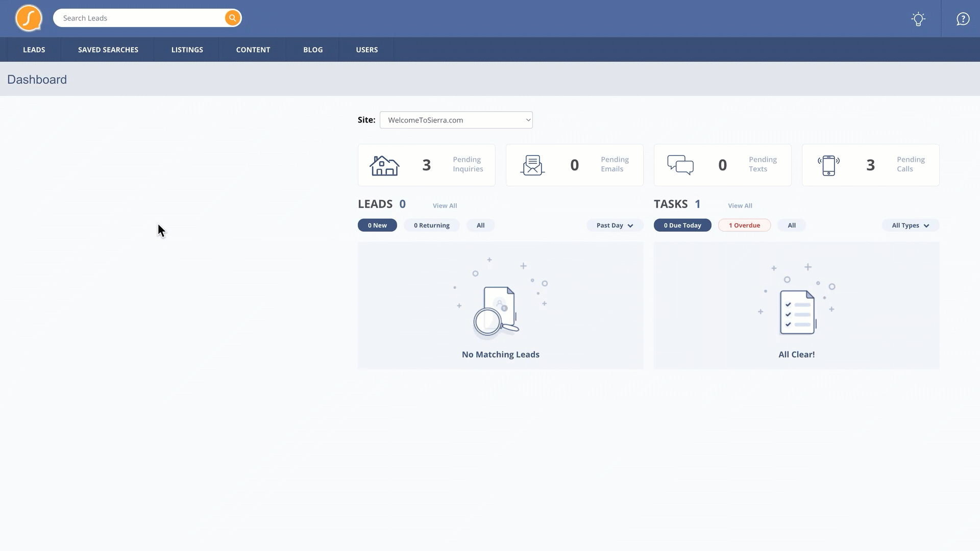Open the Past Day time range dropdown
This screenshot has height=551, width=980.
click(x=615, y=226)
